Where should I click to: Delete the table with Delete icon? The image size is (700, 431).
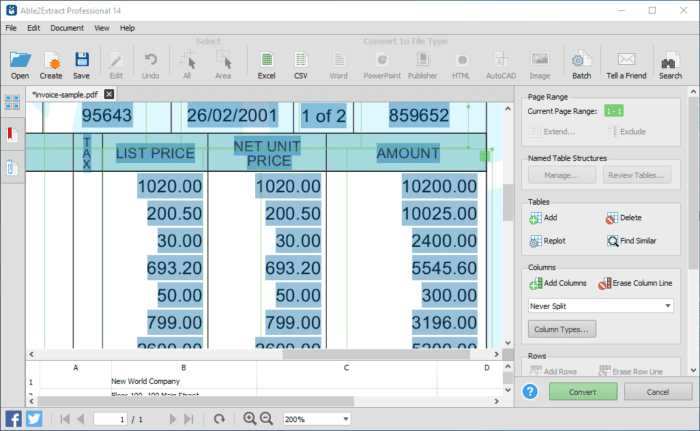[x=624, y=218]
